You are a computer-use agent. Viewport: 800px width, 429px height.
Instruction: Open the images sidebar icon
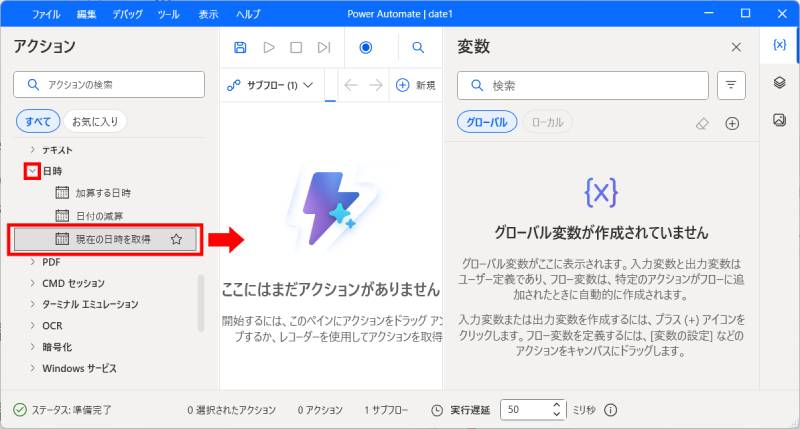click(x=779, y=120)
